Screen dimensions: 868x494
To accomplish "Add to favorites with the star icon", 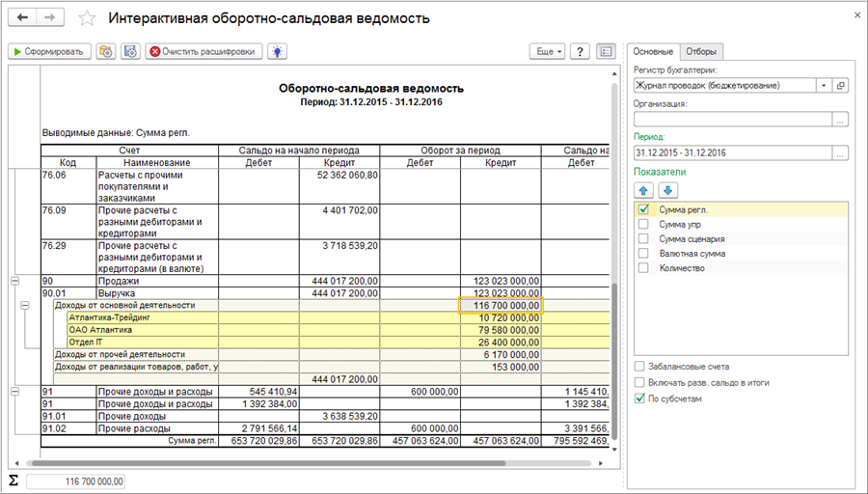I will [x=87, y=18].
